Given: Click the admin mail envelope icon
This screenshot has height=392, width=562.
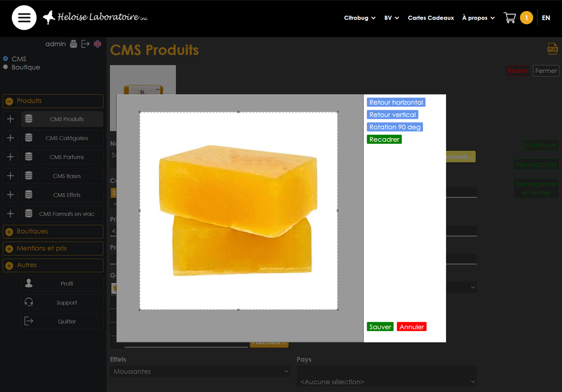Looking at the screenshot, I should (74, 44).
